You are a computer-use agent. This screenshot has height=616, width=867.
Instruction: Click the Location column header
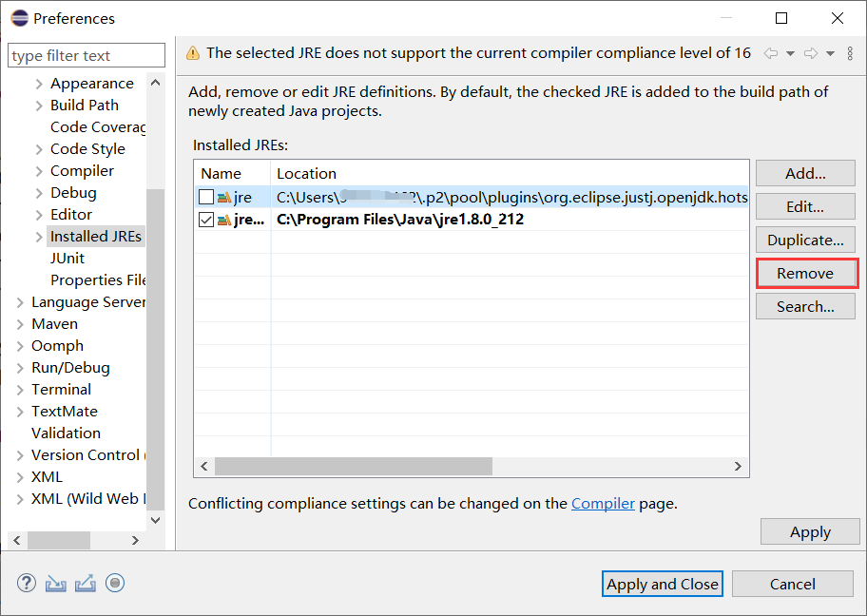510,173
